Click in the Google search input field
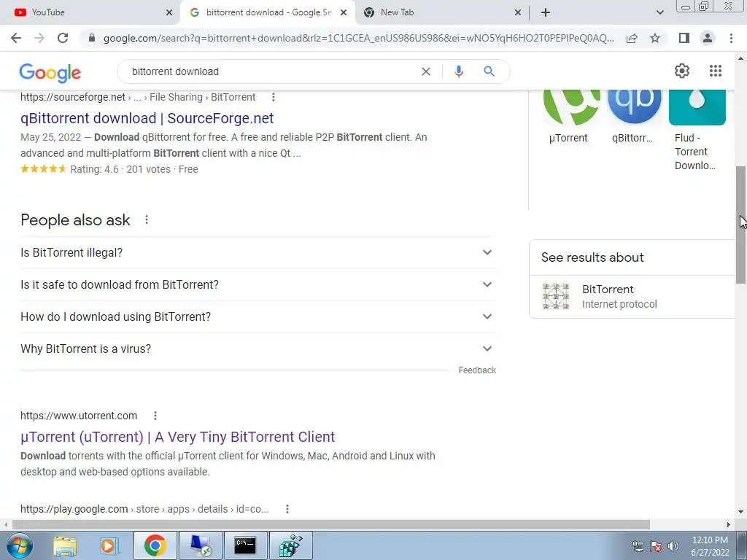This screenshot has width=747, height=560. [x=271, y=71]
